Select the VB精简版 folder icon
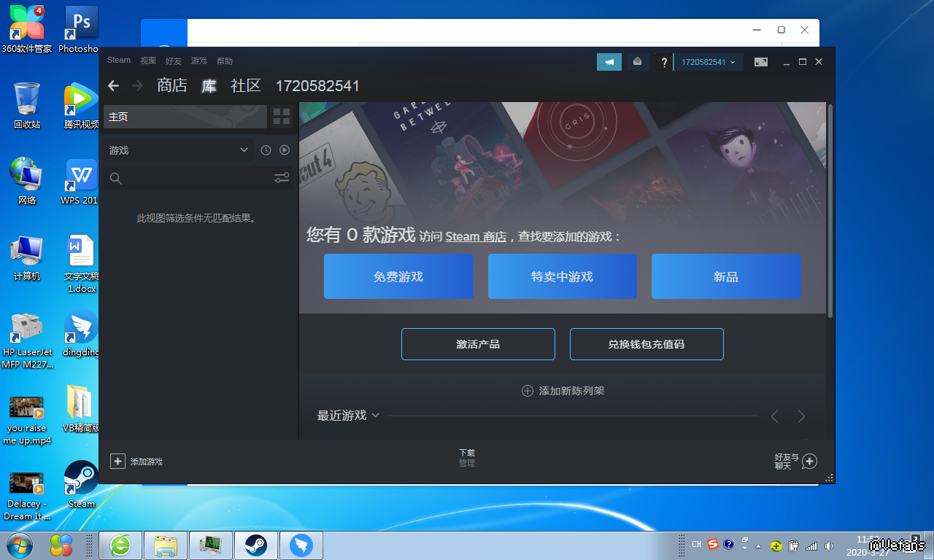Image resolution: width=934 pixels, height=560 pixels. pyautogui.click(x=81, y=409)
